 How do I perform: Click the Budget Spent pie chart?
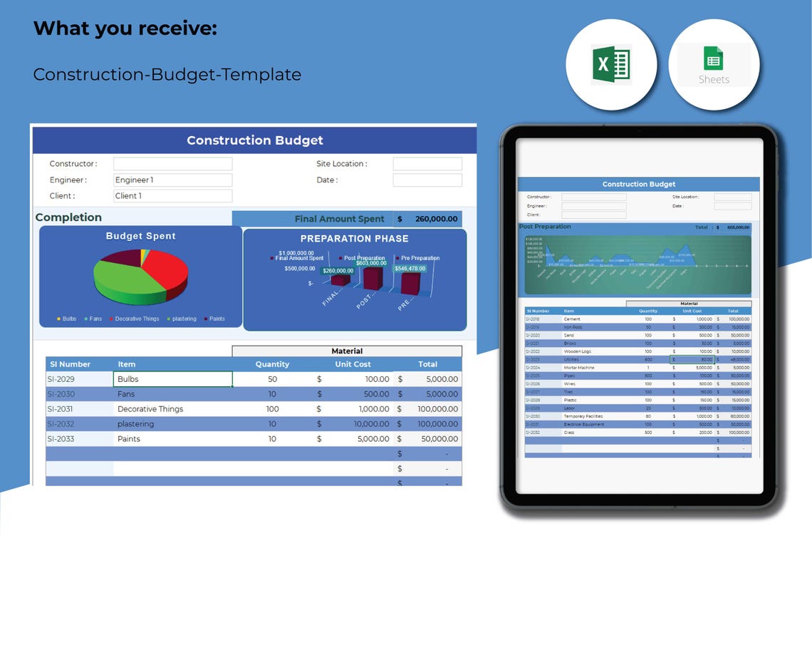pos(140,277)
